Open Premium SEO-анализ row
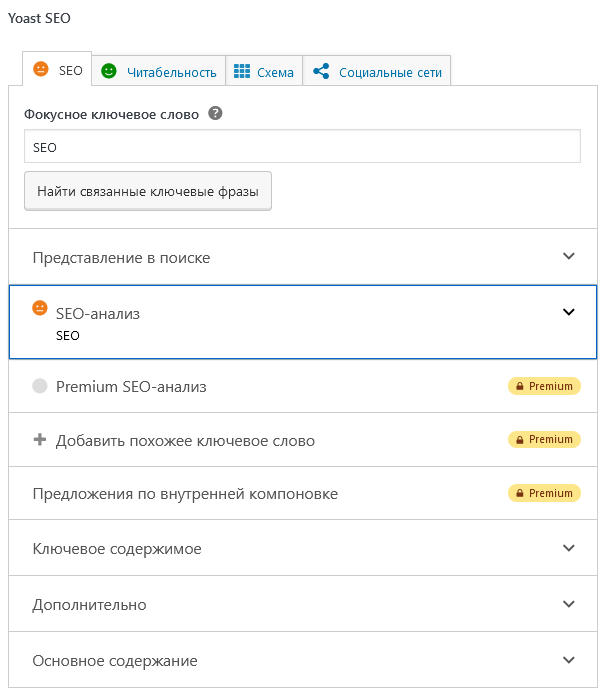The height and width of the screenshot is (700, 602). pyautogui.click(x=303, y=386)
